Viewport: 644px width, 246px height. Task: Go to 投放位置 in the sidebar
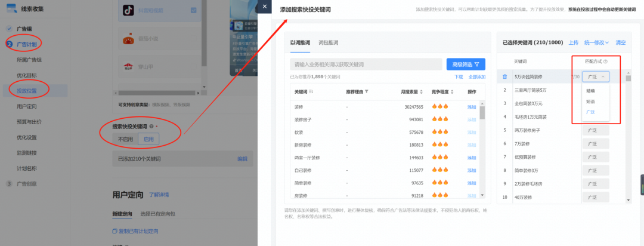point(27,91)
